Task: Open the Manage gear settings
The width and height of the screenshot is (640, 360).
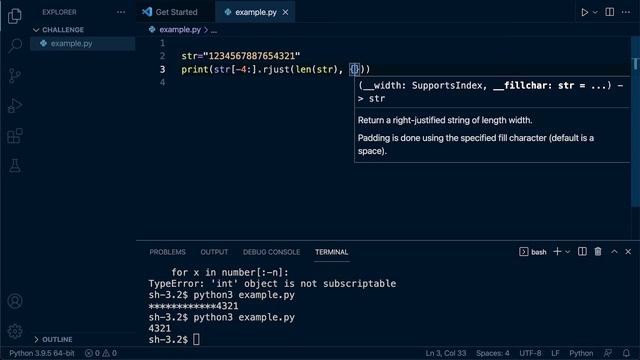Action: coord(15,331)
